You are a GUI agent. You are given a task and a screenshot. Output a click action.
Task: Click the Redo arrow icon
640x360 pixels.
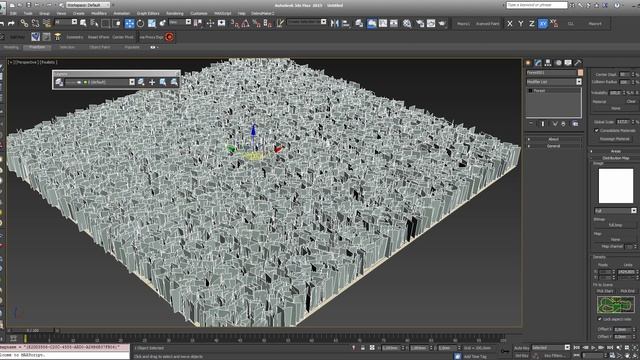(11, 23)
